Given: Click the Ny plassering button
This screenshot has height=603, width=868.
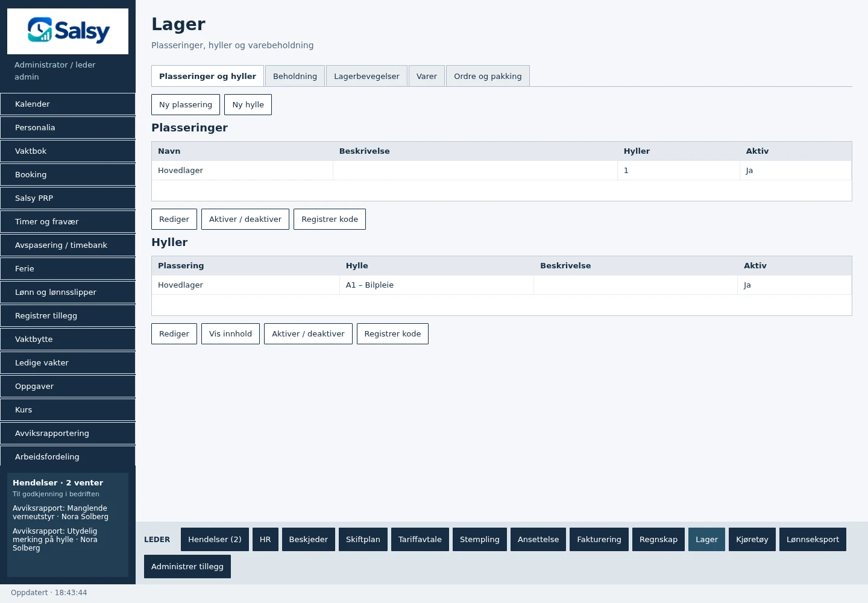Looking at the screenshot, I should coord(186,104).
